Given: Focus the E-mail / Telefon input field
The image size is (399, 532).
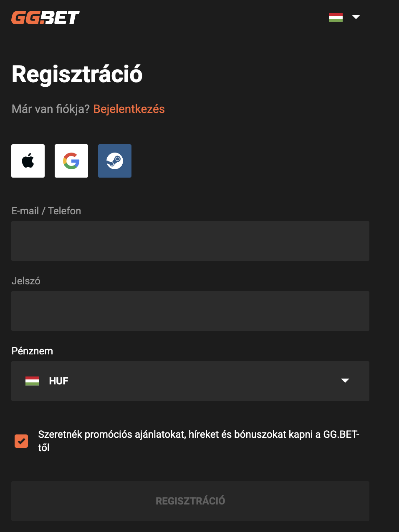Looking at the screenshot, I should pos(190,241).
